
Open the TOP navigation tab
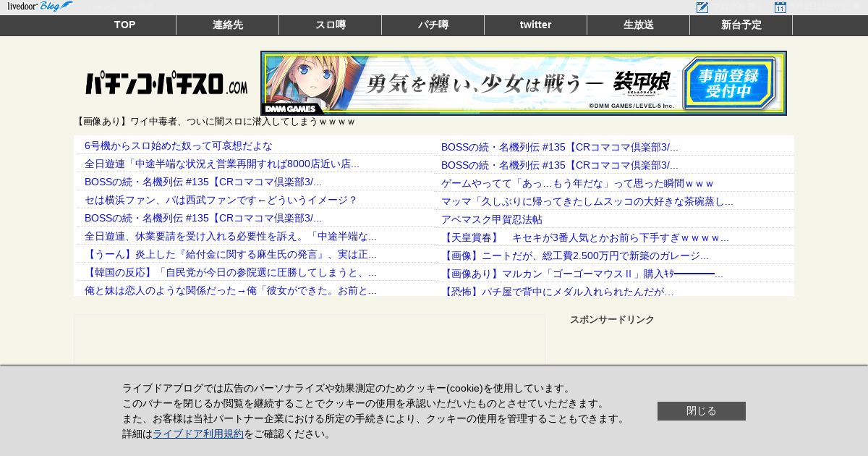tap(124, 25)
